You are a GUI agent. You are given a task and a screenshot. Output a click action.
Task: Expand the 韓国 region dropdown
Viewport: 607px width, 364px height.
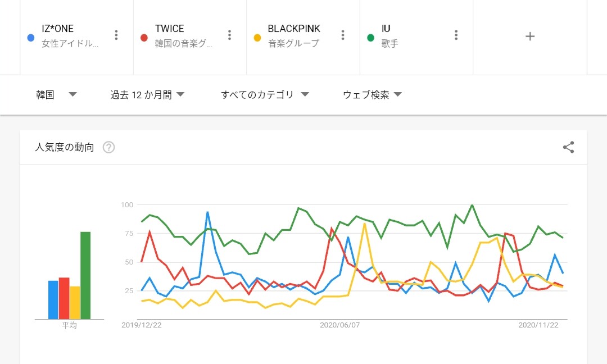click(56, 95)
